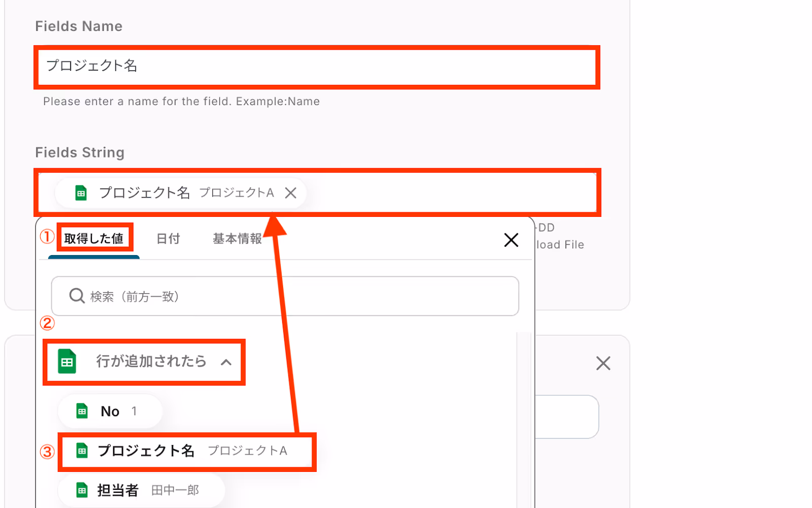Click the sheet icon on the 担当者 chip

point(82,490)
